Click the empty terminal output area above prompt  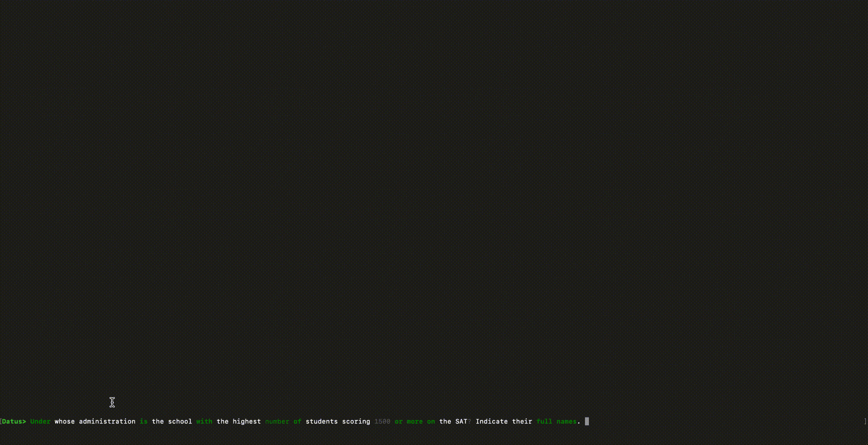pyautogui.click(x=431, y=194)
